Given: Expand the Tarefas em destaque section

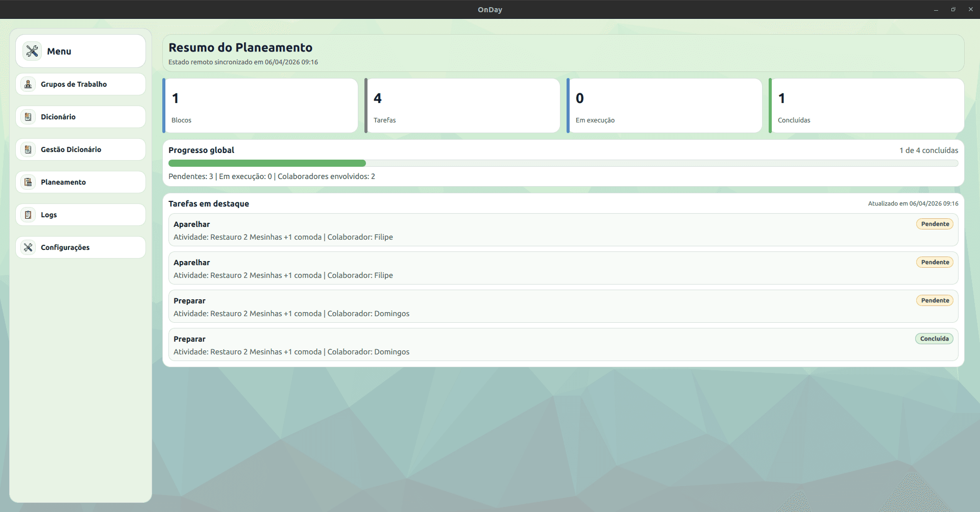Looking at the screenshot, I should click(208, 203).
